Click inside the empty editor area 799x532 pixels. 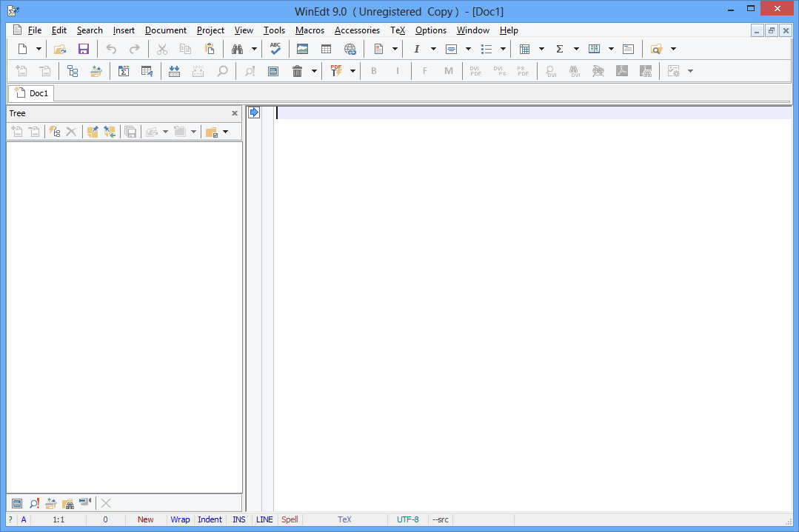click(518, 296)
